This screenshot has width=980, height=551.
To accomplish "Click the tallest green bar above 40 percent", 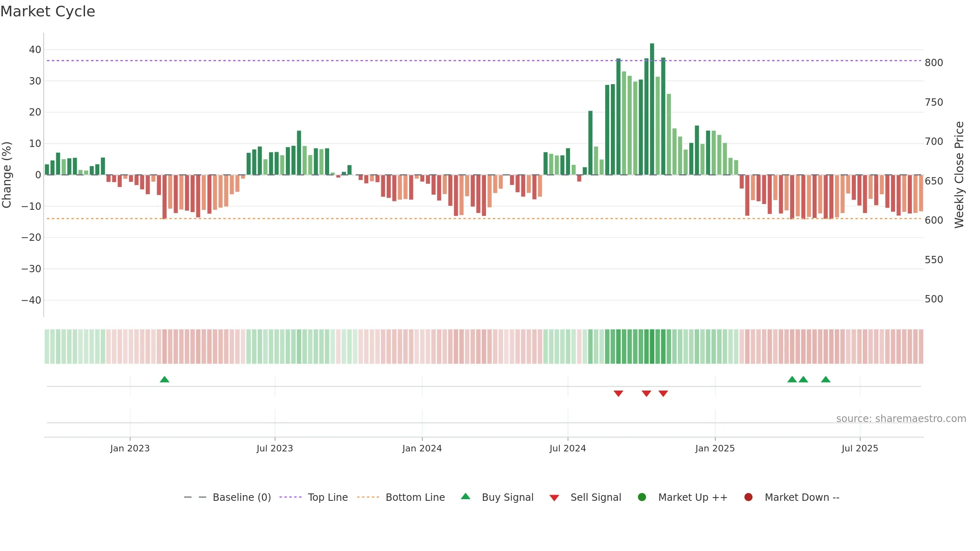I will (652, 109).
